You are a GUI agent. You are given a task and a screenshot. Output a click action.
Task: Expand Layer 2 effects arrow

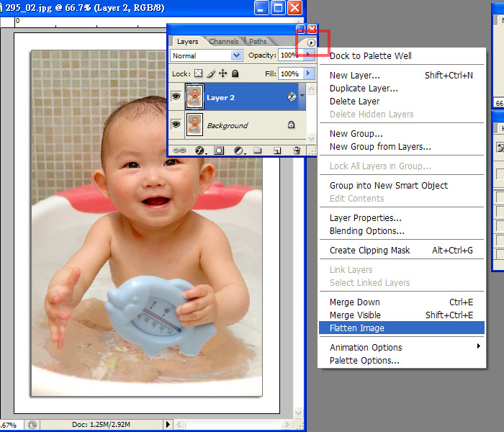click(303, 96)
